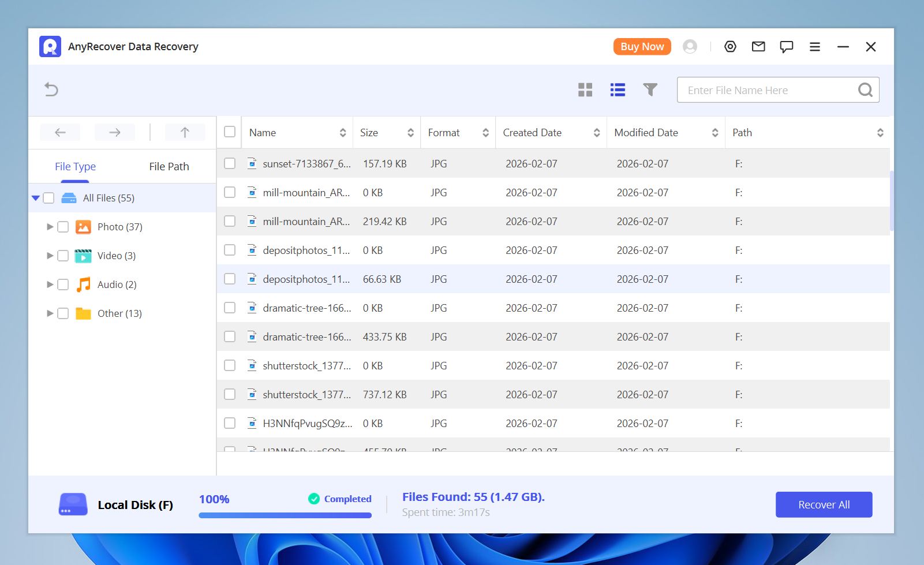924x565 pixels.
Task: Click the user account avatar icon
Action: coord(690,47)
